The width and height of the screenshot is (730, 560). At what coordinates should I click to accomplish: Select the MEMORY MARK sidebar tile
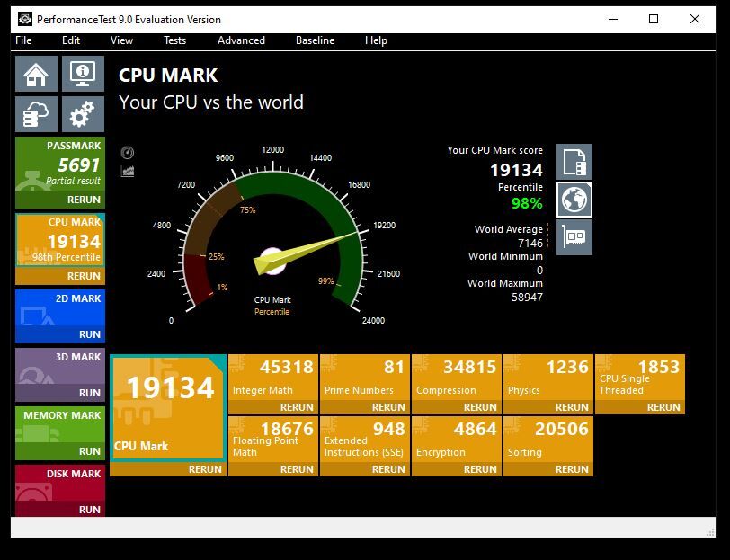[60, 425]
